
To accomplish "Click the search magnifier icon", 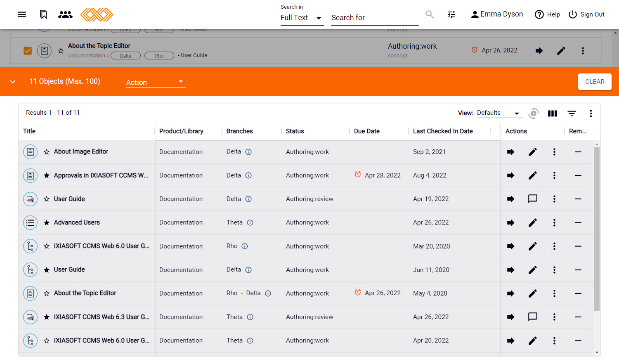I will coord(430,14).
